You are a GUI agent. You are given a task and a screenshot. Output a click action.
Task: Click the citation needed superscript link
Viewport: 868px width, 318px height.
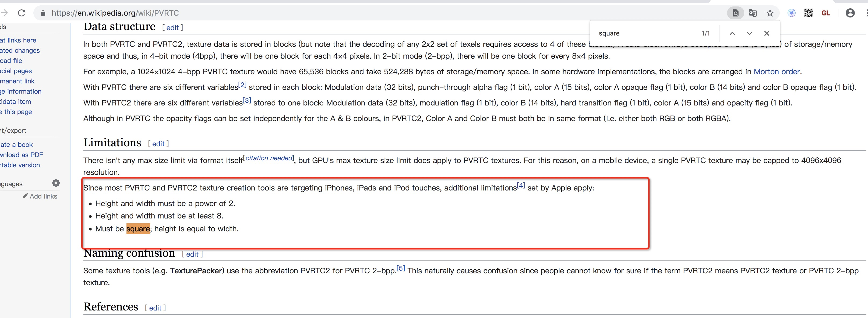click(269, 158)
